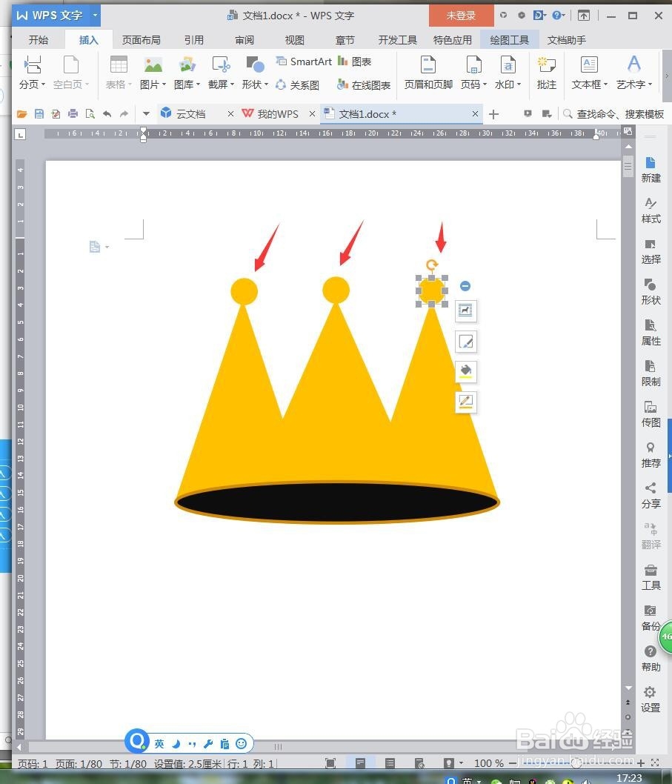Expand the 图库 dropdown arrow

point(198,84)
